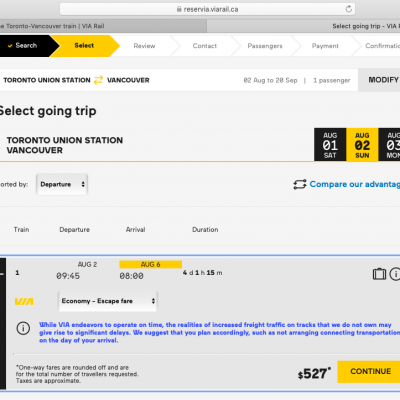400x400 pixels.
Task: Click the reload page icon in address bar
Action: (348, 9)
